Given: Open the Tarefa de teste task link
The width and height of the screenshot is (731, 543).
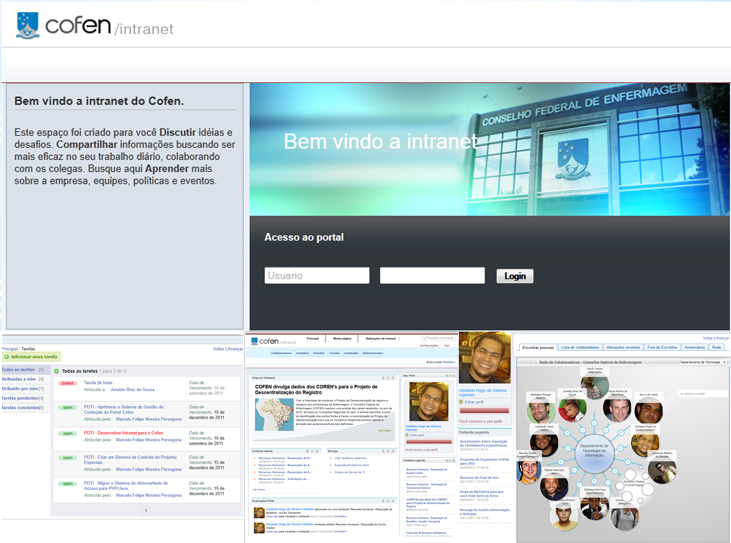Looking at the screenshot, I should point(98,383).
